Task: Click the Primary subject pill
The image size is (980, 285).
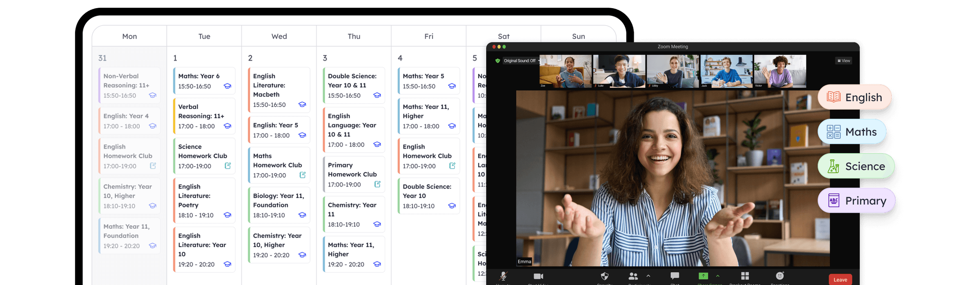Action: (856, 200)
